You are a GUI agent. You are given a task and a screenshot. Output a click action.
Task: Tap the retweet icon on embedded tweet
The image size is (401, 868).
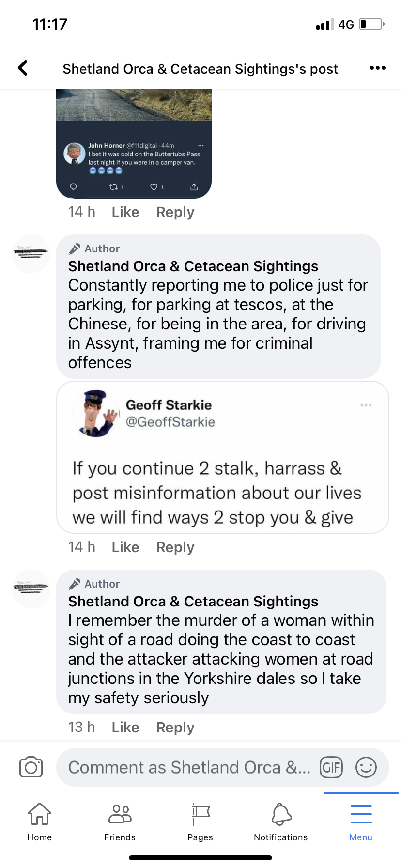[x=114, y=187]
